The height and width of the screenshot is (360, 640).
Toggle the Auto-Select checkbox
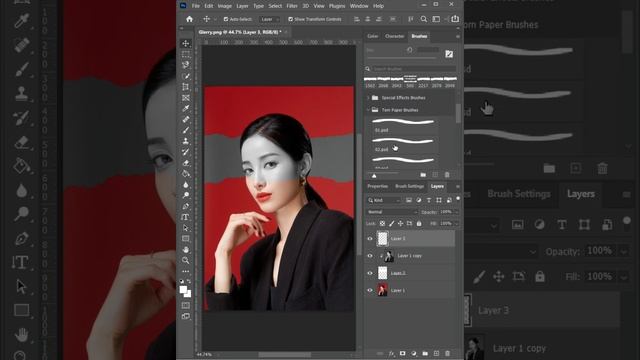click(x=226, y=19)
